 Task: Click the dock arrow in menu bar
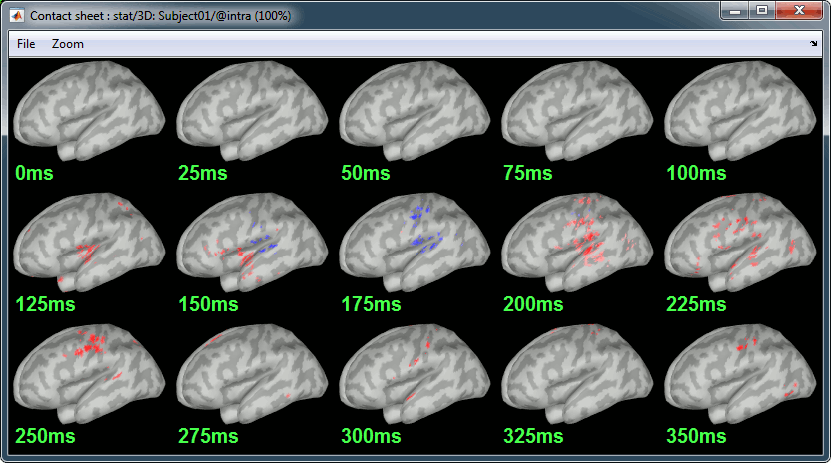click(812, 44)
